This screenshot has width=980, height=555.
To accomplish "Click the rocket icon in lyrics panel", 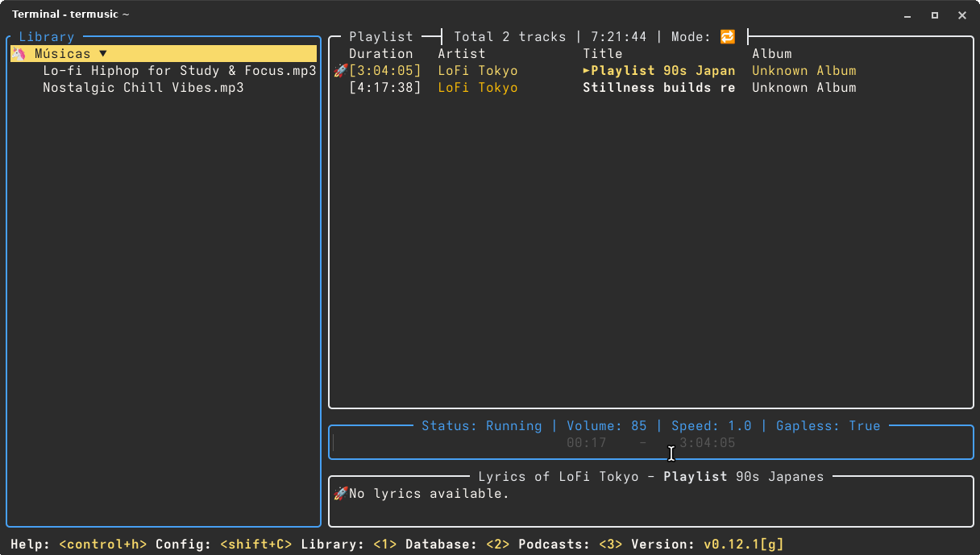I will pos(340,493).
